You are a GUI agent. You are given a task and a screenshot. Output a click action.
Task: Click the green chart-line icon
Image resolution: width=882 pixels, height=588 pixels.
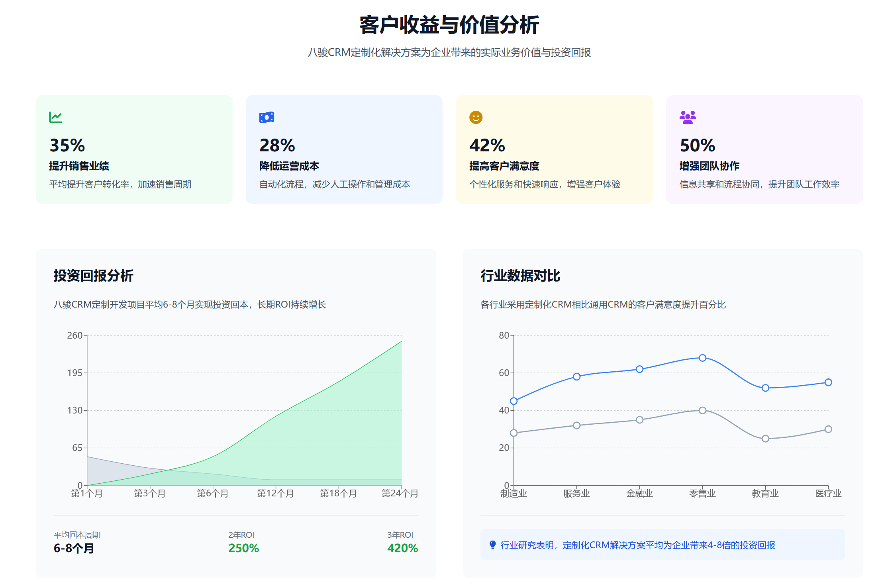coord(55,117)
